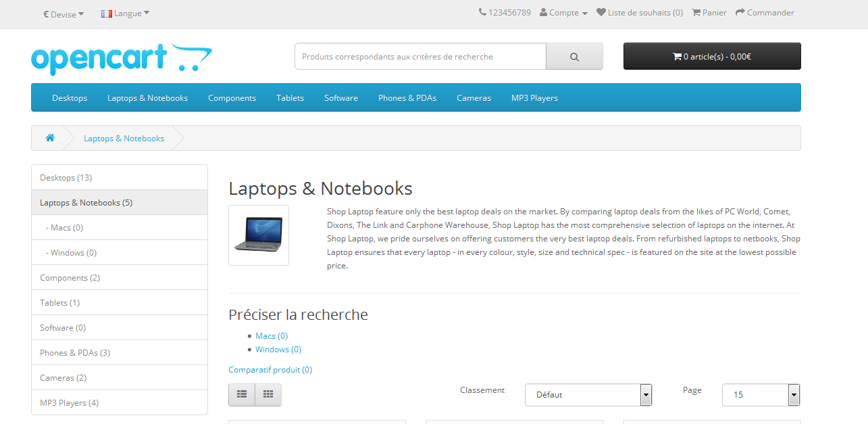Click the magnifying glass search button
Screen dimensions: 868x424
pyautogui.click(x=574, y=57)
